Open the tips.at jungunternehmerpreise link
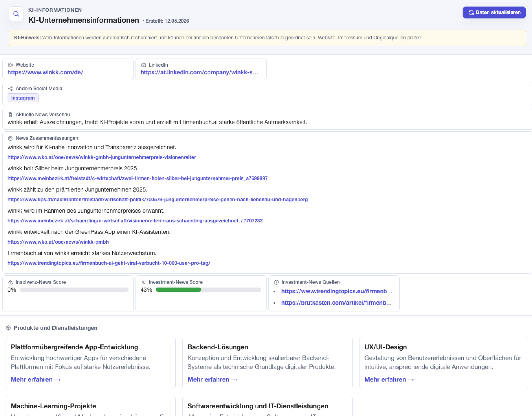Image resolution: width=532 pixels, height=416 pixels. [x=158, y=200]
